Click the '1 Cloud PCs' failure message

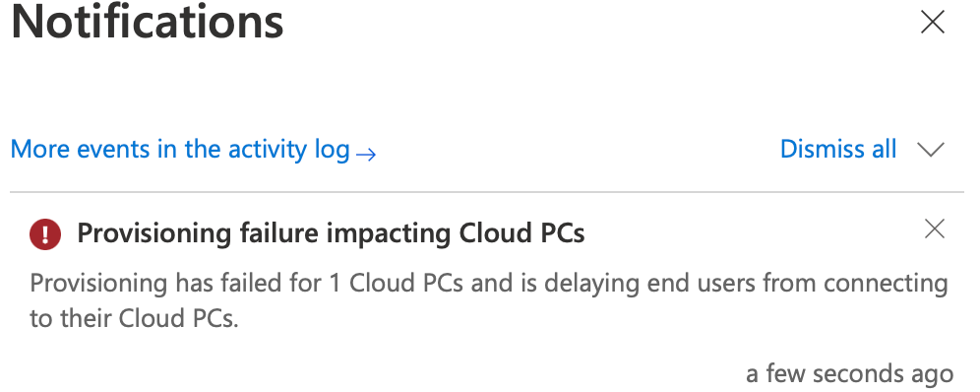pyautogui.click(x=489, y=300)
